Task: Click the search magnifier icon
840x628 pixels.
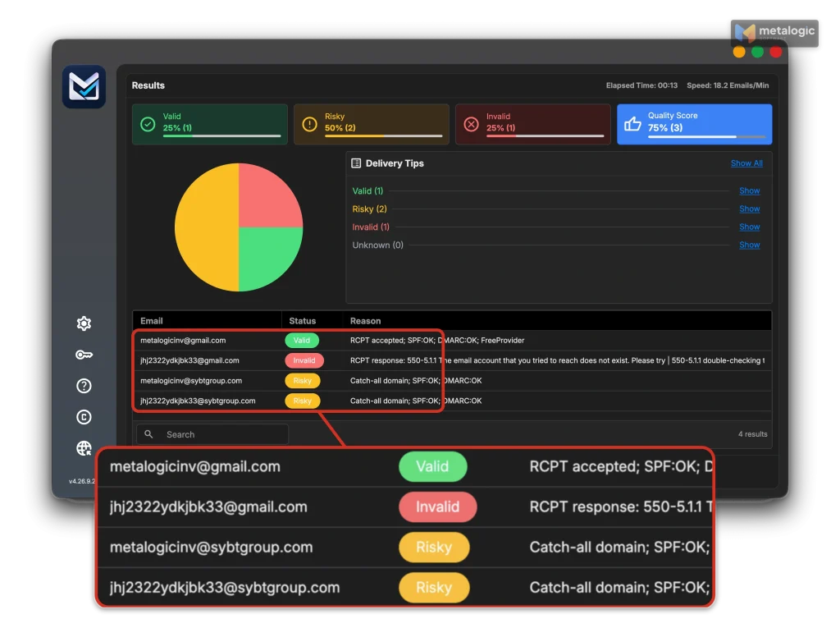Action: 149,434
